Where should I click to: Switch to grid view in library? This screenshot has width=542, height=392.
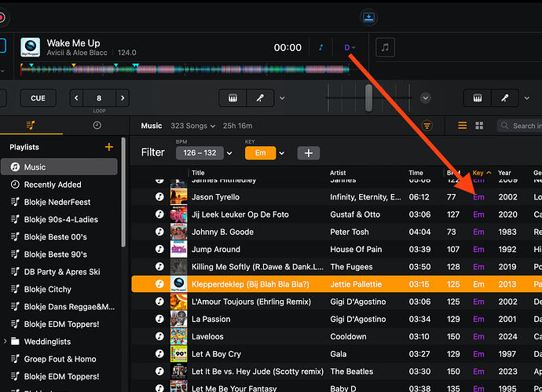pyautogui.click(x=479, y=126)
